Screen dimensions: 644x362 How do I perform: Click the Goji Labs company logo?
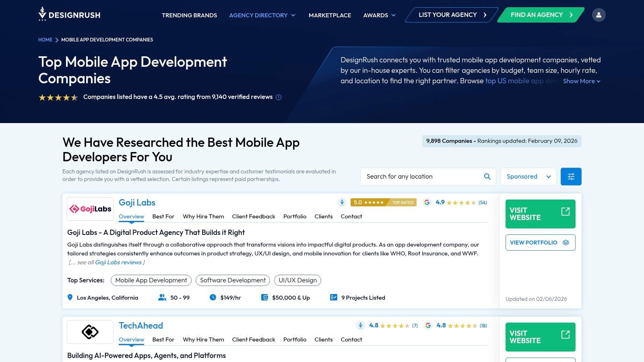(x=90, y=209)
